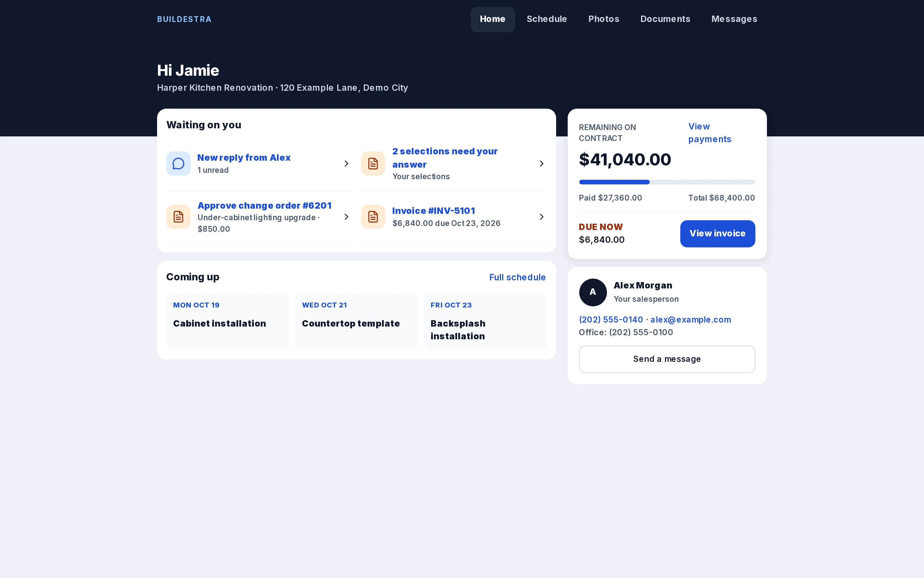Open the Full schedule link
Viewport: 924px width, 578px height.
pyautogui.click(x=517, y=277)
